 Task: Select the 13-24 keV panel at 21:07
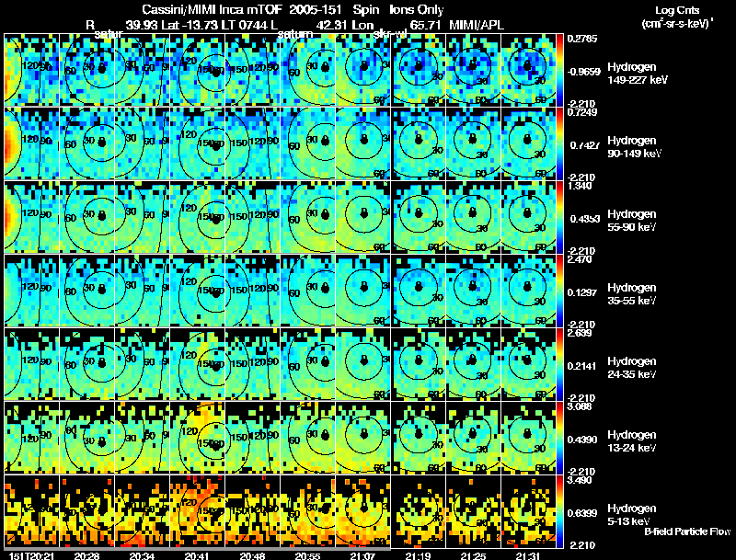click(362, 438)
